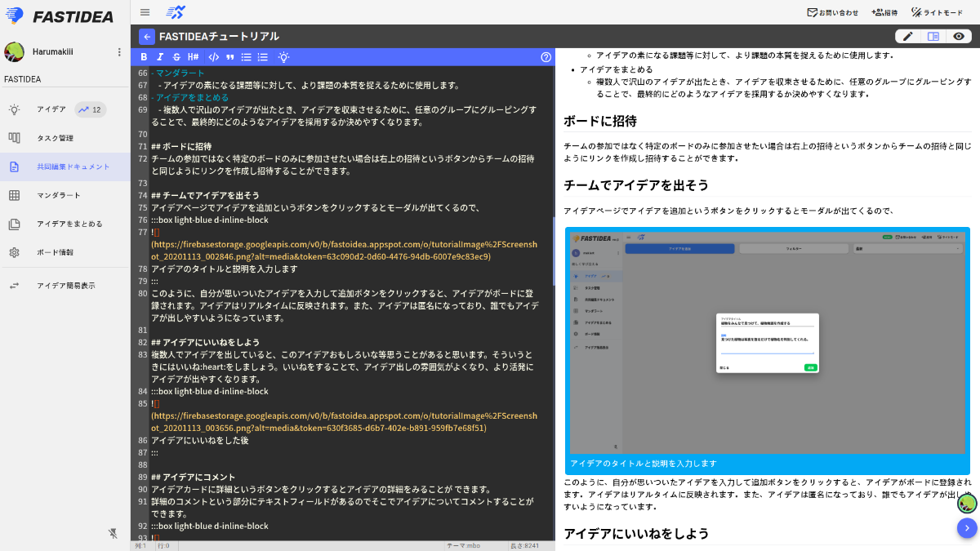Click editor line 74 ## チームでアイデアを出そう

click(205, 195)
